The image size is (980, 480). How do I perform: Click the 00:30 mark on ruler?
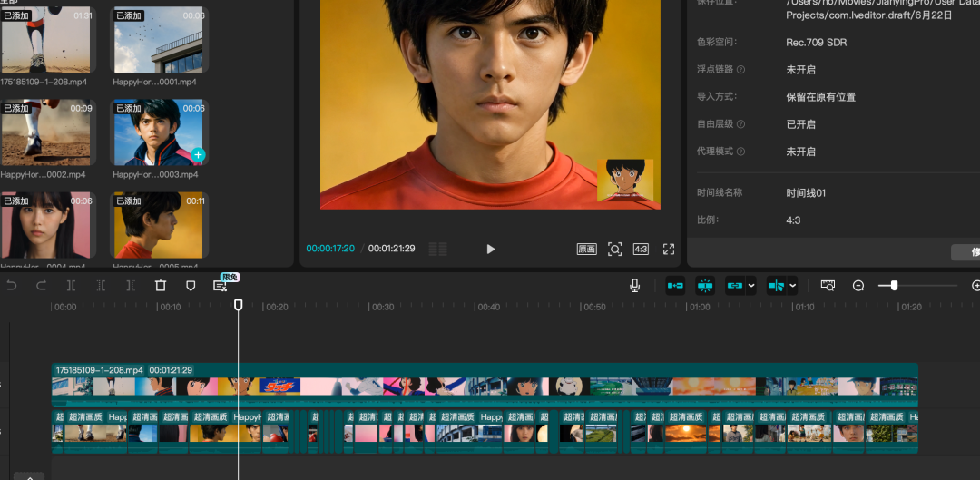click(383, 307)
